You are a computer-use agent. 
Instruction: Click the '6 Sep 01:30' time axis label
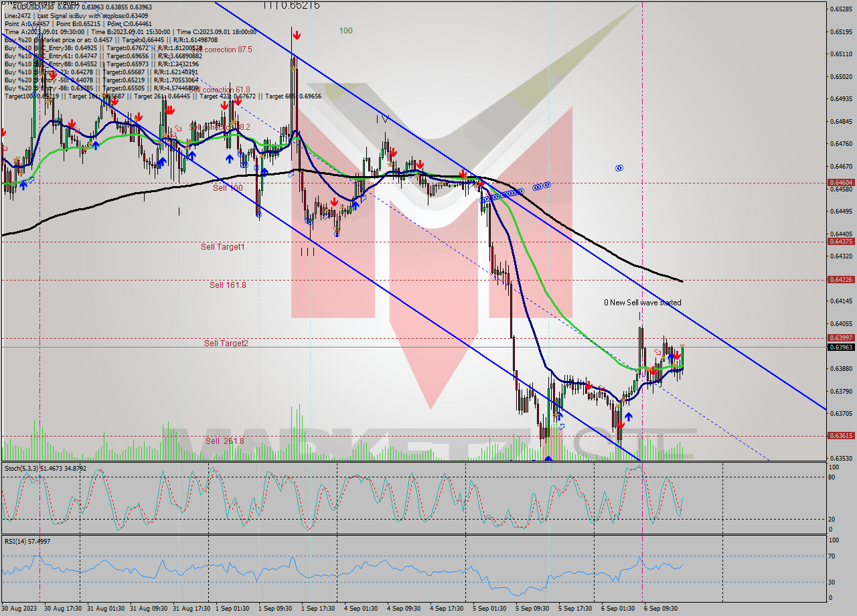click(x=618, y=608)
